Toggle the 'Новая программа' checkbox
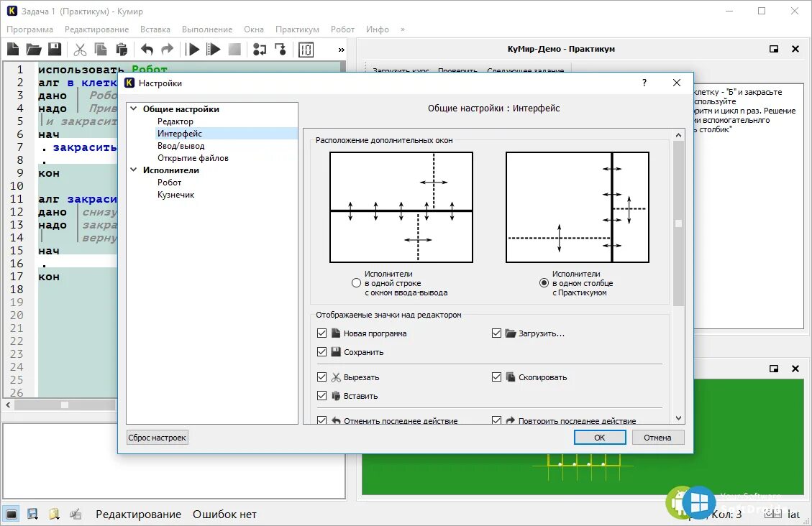This screenshot has width=812, height=526. [x=321, y=333]
